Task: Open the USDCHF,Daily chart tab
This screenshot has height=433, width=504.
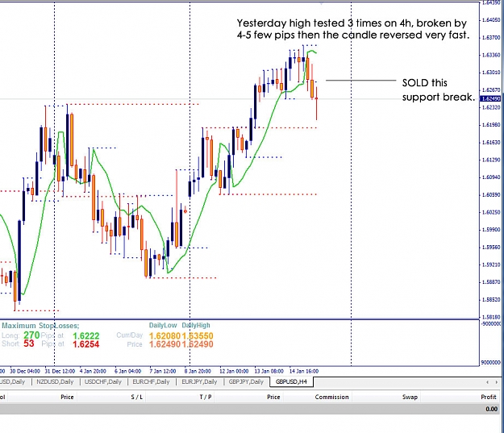Action: click(103, 382)
